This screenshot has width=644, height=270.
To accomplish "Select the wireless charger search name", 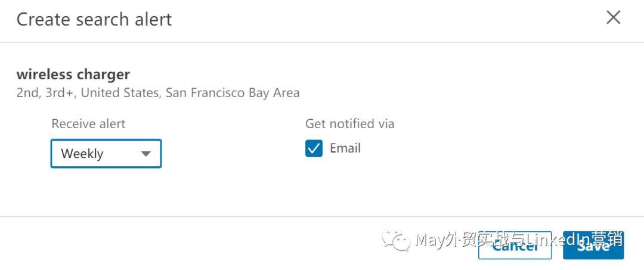I will click(73, 75).
